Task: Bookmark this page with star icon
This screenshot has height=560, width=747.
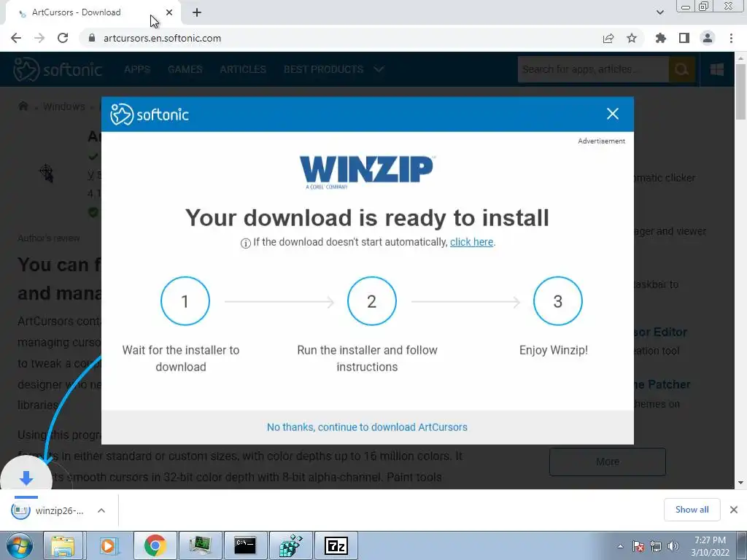Action: [632, 38]
